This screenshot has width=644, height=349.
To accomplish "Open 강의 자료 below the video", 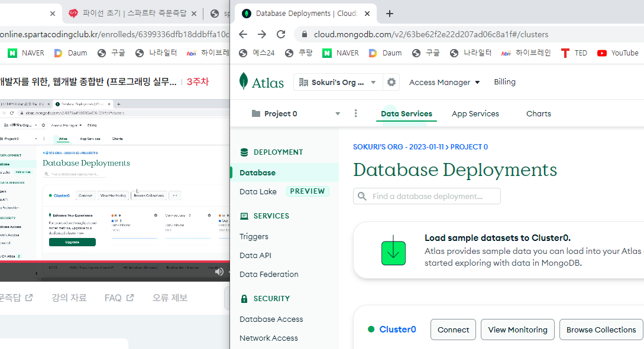I will (69, 298).
